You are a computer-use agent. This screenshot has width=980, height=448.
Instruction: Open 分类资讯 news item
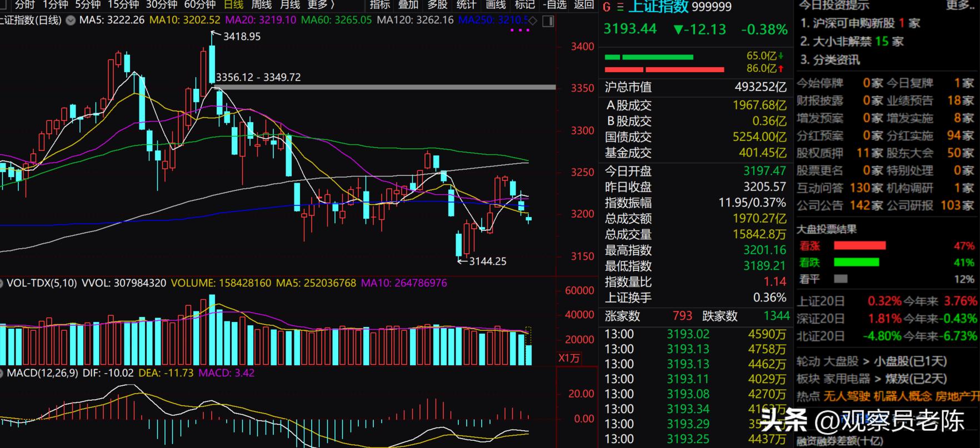tap(830, 60)
